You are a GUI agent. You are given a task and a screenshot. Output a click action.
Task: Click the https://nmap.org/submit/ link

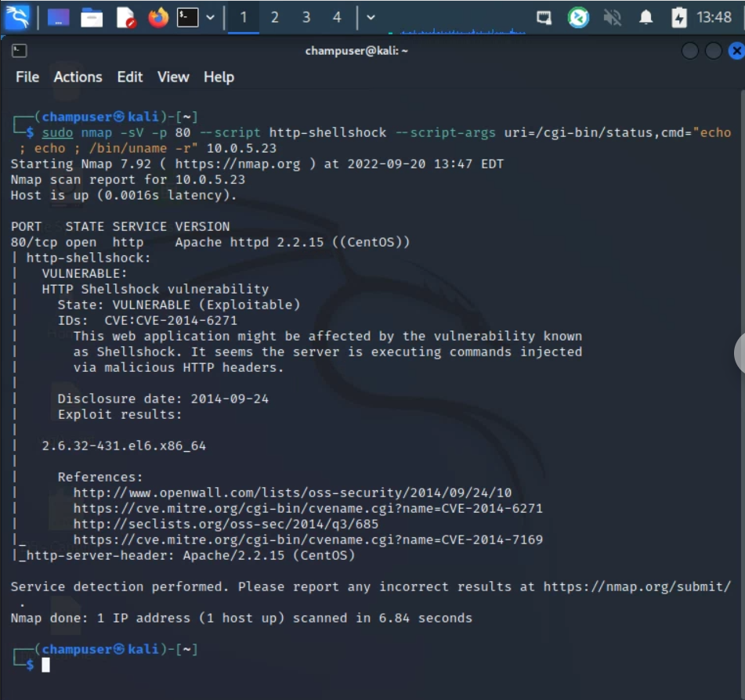click(x=637, y=586)
